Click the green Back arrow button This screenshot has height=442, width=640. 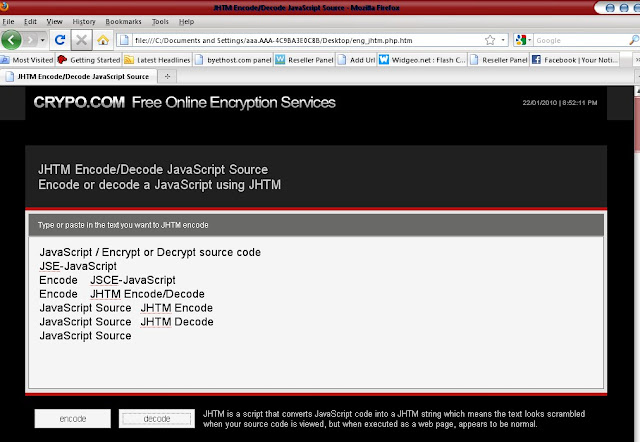11,40
